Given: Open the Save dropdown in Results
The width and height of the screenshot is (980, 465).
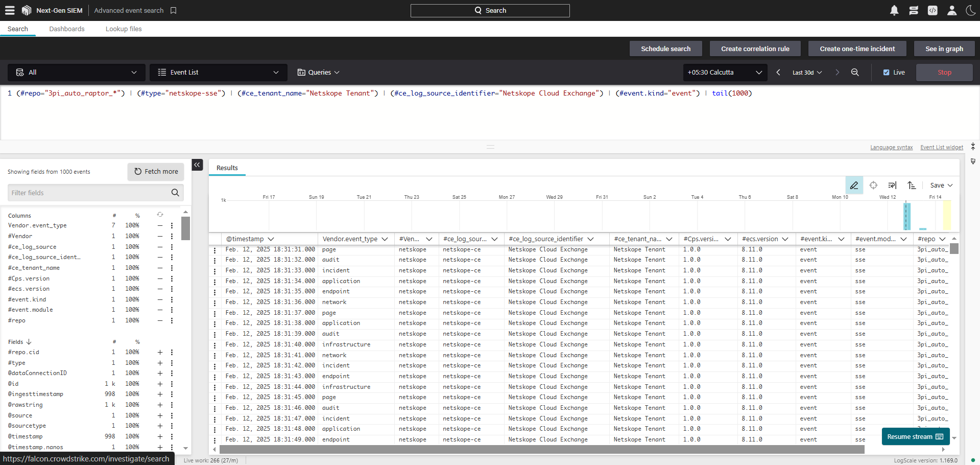Looking at the screenshot, I should [x=941, y=185].
